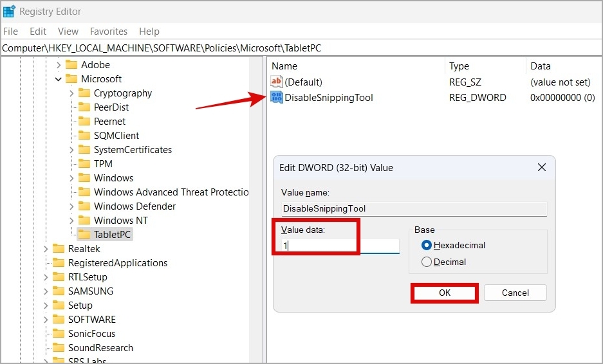Open the Edit menu
The height and width of the screenshot is (364, 603).
[x=38, y=31]
